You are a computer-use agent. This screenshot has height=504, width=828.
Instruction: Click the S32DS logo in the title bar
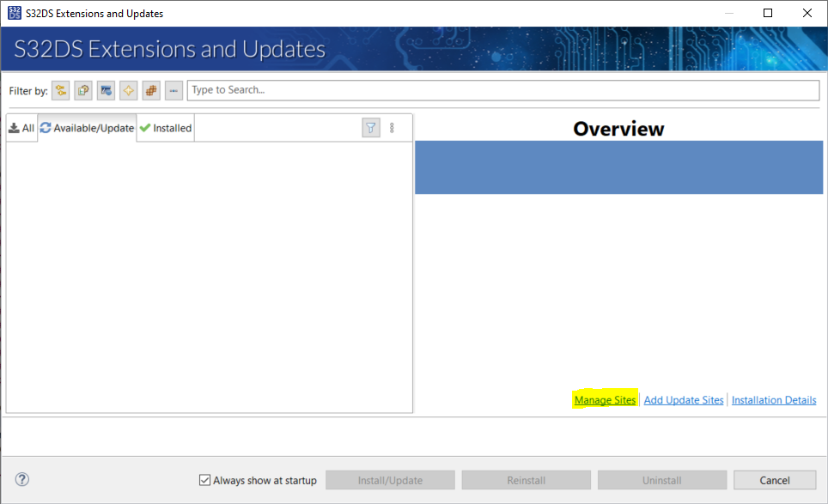15,13
